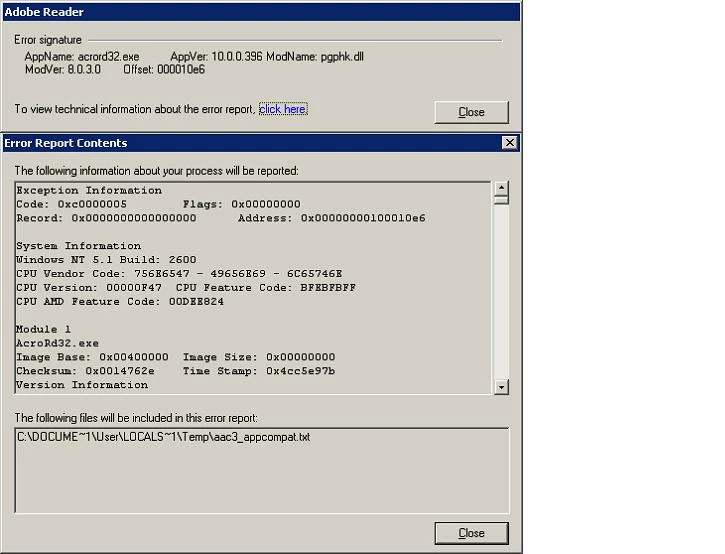The width and height of the screenshot is (725, 554).
Task: Click the "Exception Information" heading line
Action: (89, 190)
